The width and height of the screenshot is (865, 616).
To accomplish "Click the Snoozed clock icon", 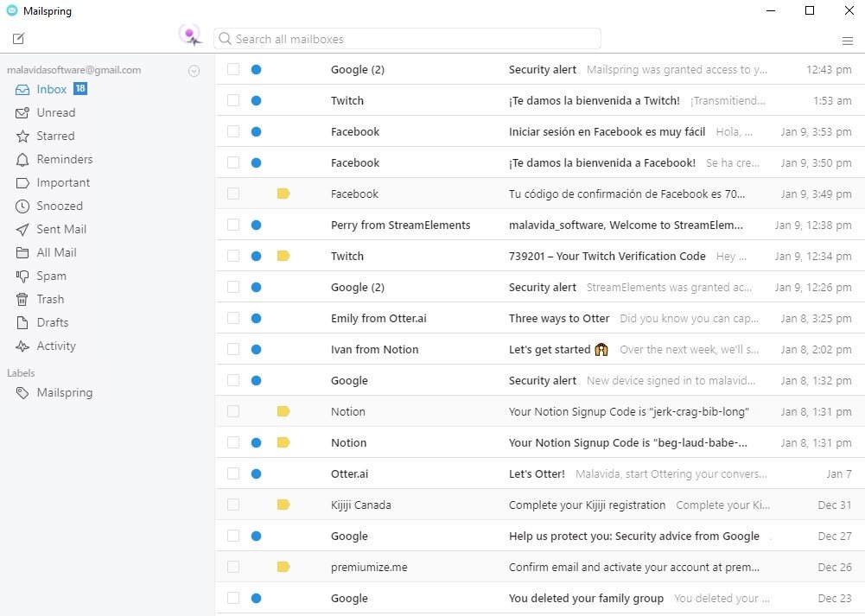I will pyautogui.click(x=22, y=206).
